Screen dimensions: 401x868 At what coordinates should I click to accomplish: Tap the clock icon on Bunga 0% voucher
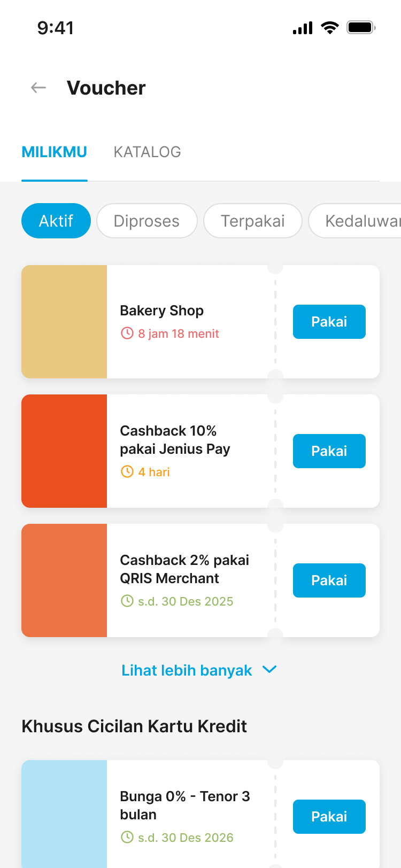click(x=127, y=837)
